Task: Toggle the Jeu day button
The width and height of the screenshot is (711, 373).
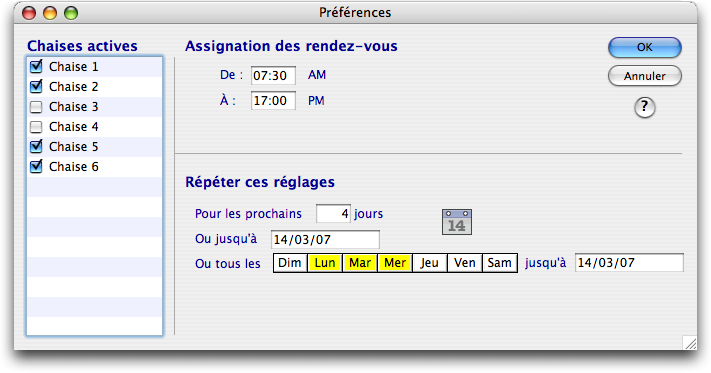Action: pyautogui.click(x=430, y=263)
